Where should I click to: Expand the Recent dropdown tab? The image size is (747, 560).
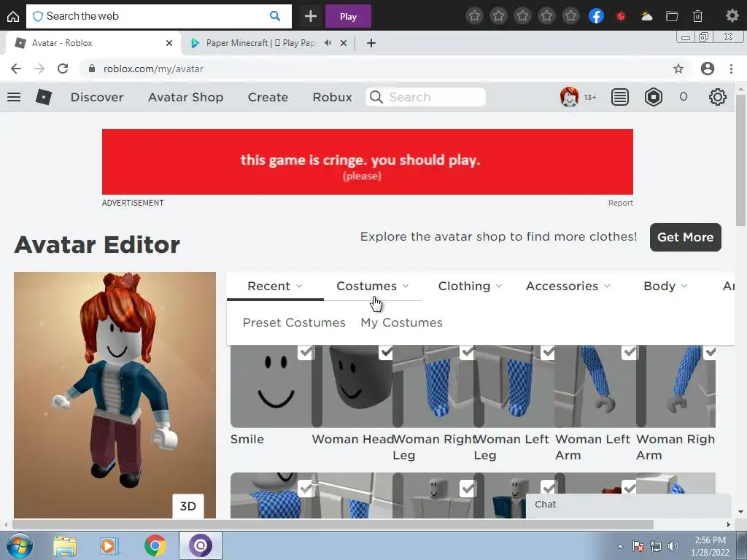[275, 286]
